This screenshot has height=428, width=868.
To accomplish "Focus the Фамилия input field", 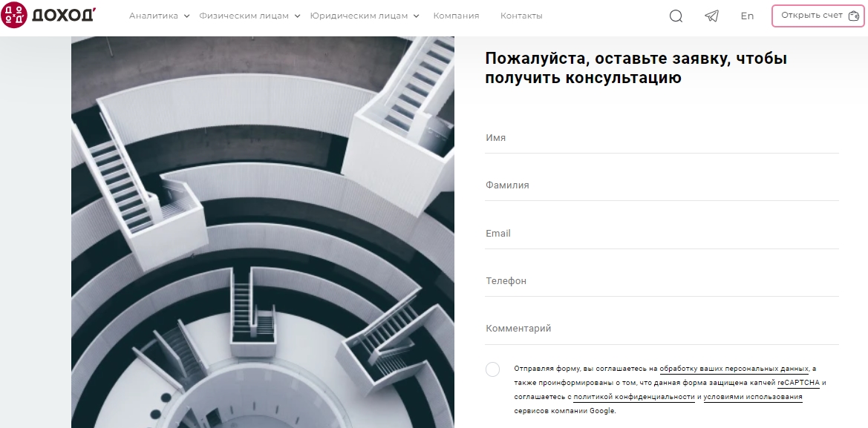I will 662,185.
